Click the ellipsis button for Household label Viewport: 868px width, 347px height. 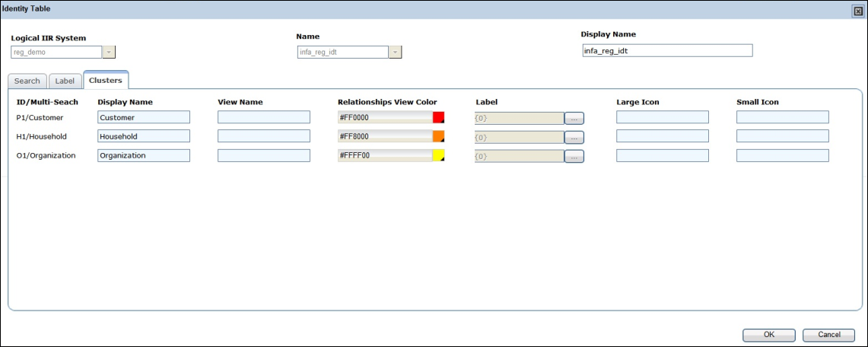click(574, 137)
